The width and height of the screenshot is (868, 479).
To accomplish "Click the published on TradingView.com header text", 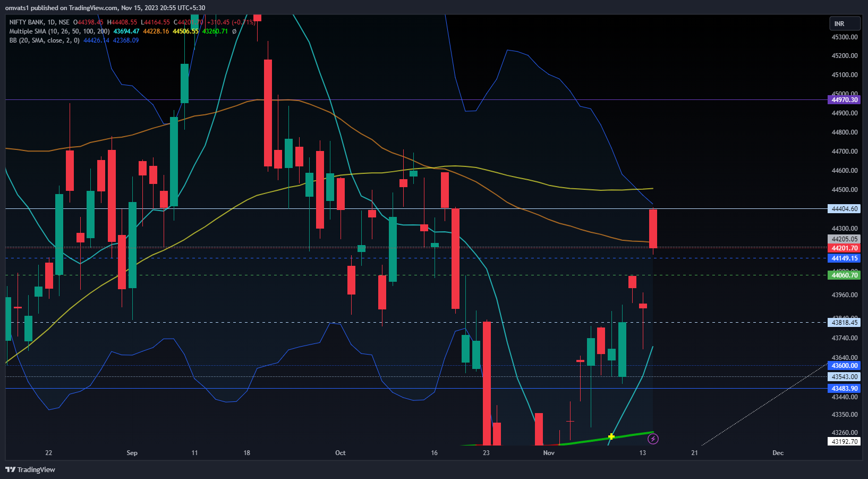I will pyautogui.click(x=105, y=8).
